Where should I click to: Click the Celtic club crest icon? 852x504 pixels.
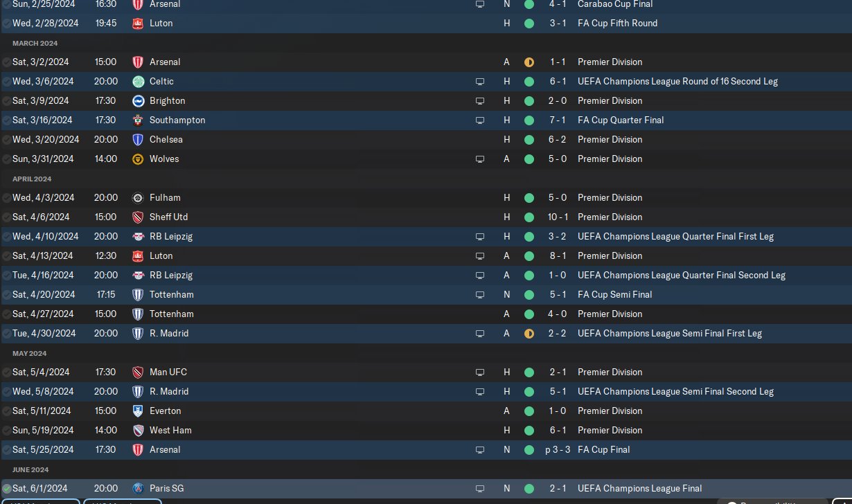coord(138,81)
